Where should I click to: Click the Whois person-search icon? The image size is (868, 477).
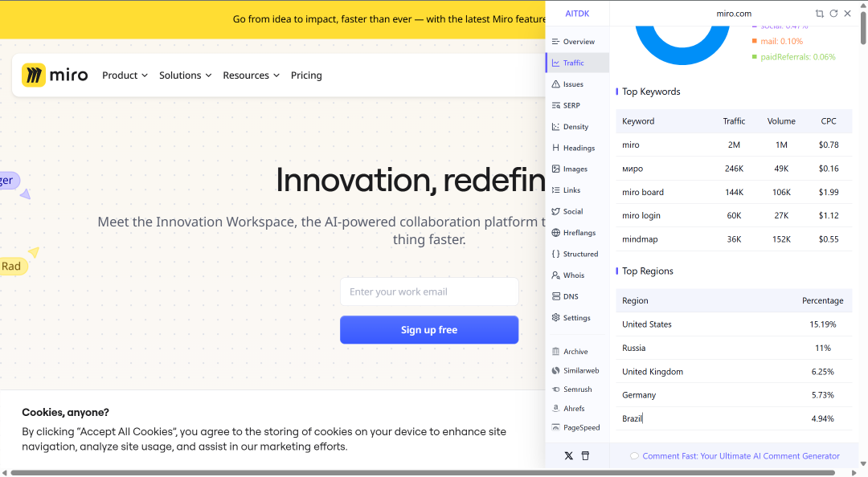[556, 275]
